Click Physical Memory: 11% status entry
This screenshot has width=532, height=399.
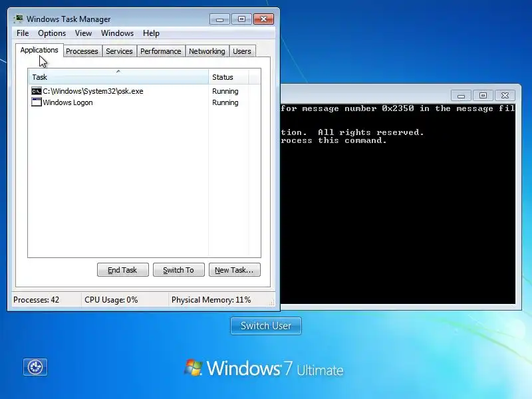tap(211, 300)
